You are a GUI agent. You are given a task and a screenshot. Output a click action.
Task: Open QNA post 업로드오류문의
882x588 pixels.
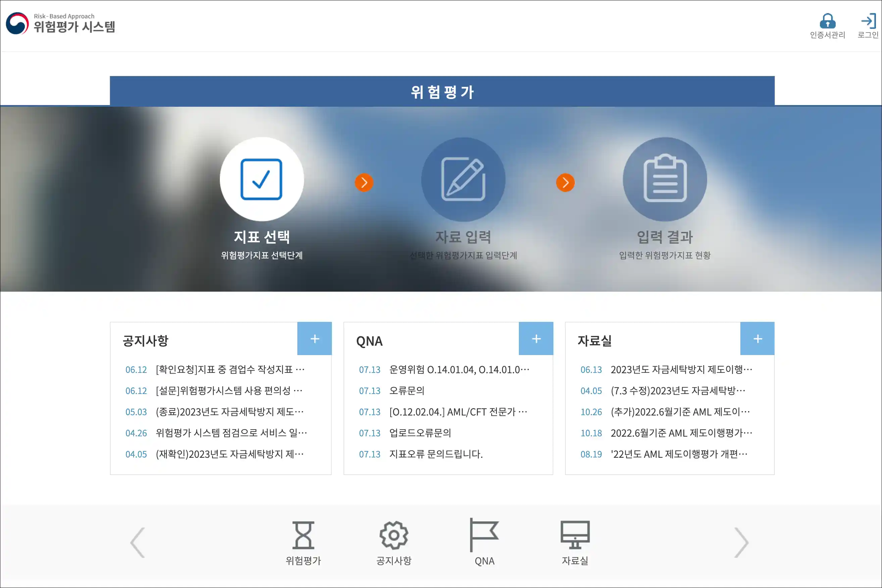420,433
